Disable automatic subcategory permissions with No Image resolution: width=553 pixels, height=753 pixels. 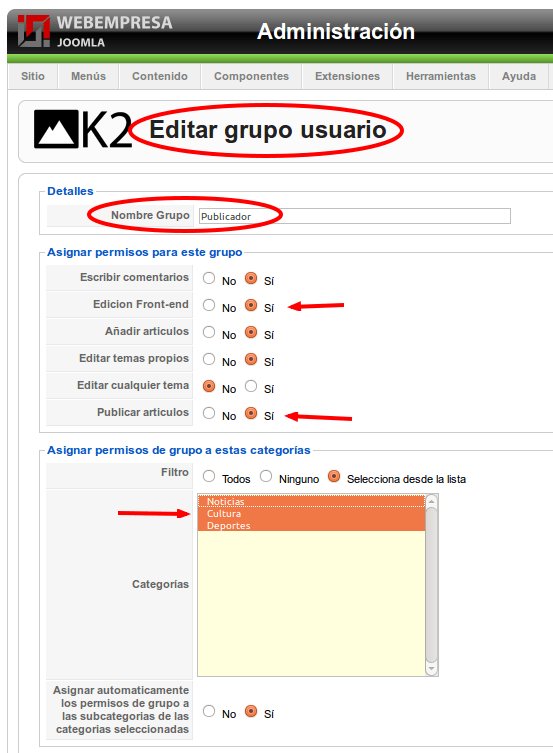click(x=209, y=711)
